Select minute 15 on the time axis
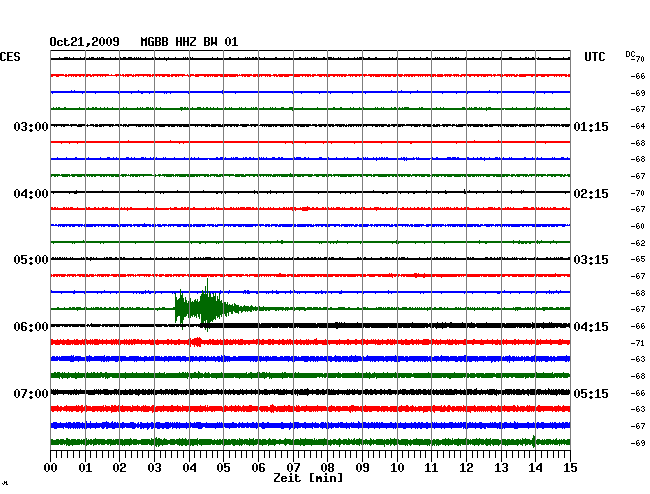650x494 pixels. (x=570, y=467)
